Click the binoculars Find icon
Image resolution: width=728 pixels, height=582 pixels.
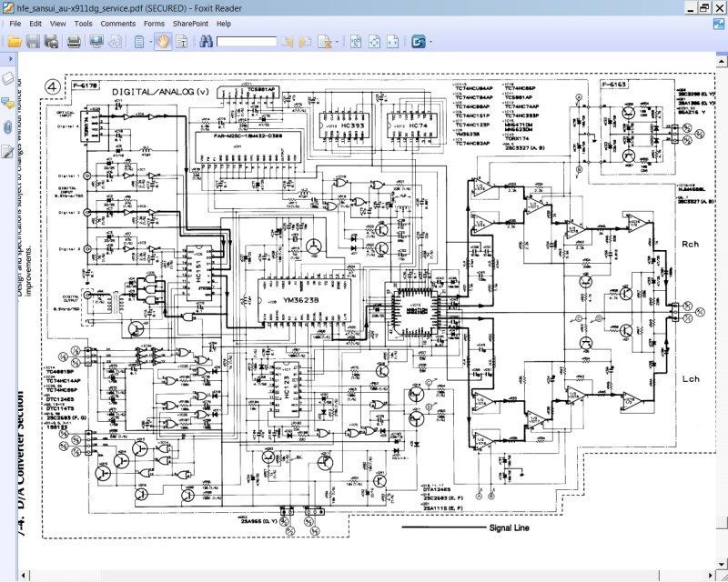click(206, 41)
